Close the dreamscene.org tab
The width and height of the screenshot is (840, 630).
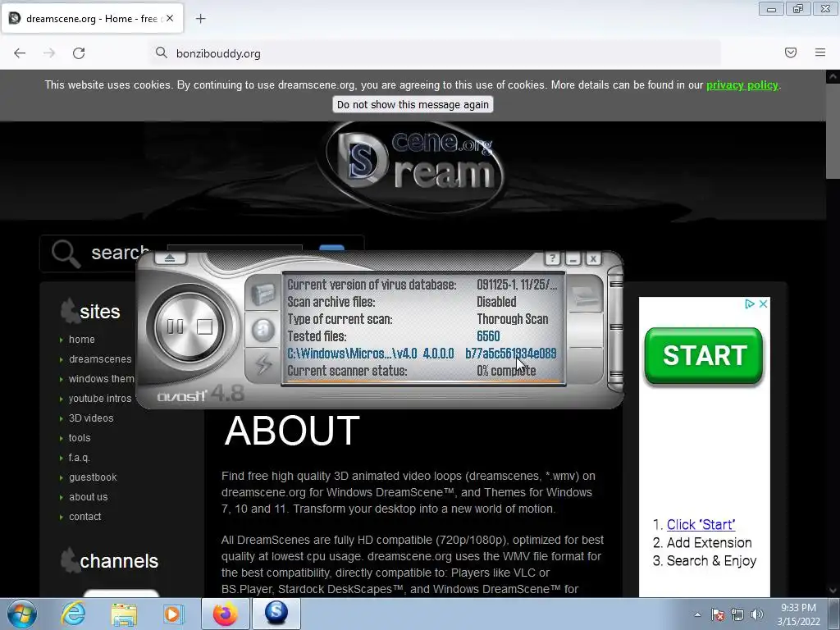170,18
